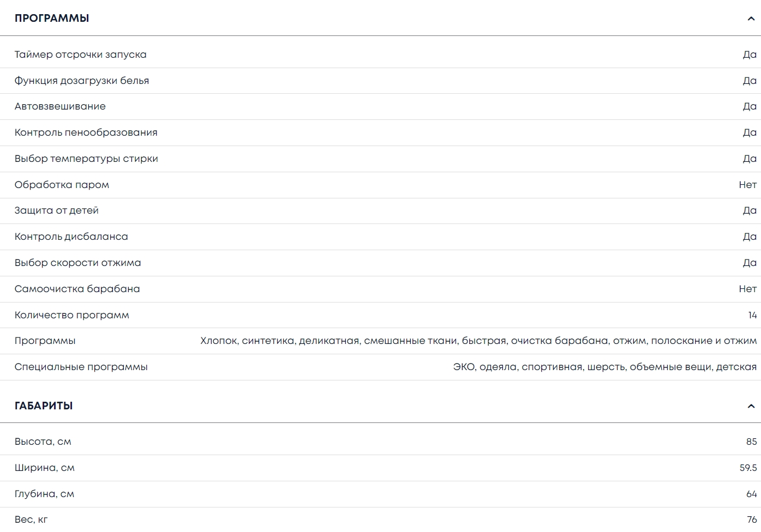Collapse the ПРОГРАММЫ section chevron
This screenshot has width=761, height=532.
click(x=751, y=19)
